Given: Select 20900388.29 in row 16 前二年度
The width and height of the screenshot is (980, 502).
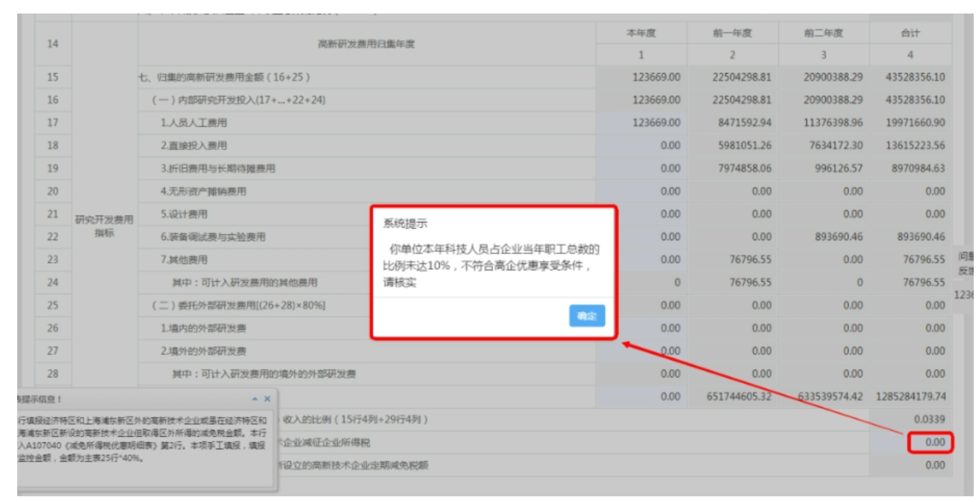Looking at the screenshot, I should (x=833, y=100).
